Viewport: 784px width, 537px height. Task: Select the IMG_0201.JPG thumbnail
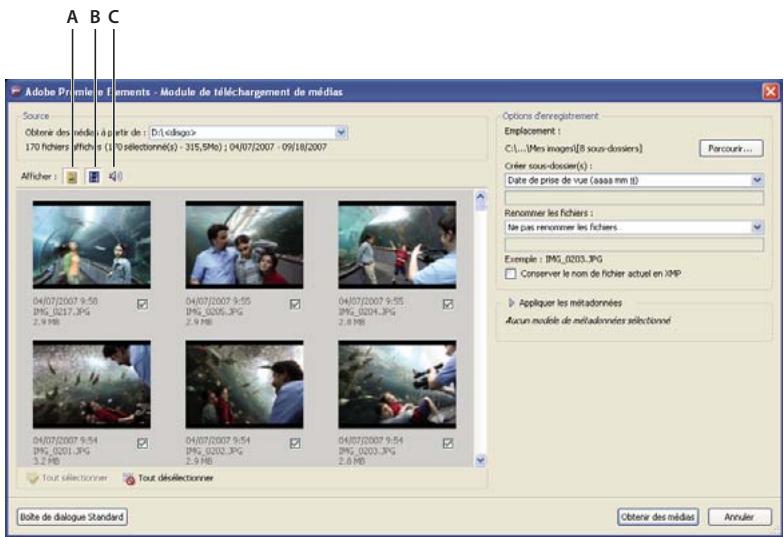[x=92, y=384]
